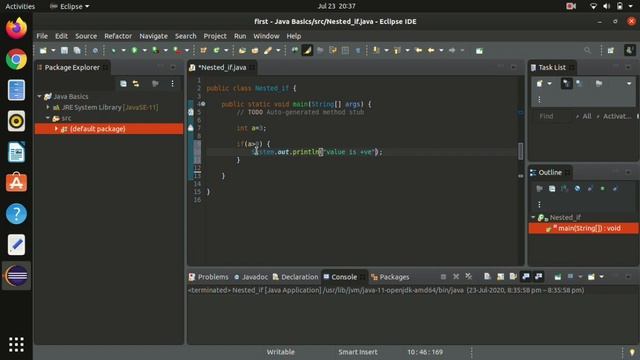
Task: Click the Writable status bar entry
Action: point(280,352)
